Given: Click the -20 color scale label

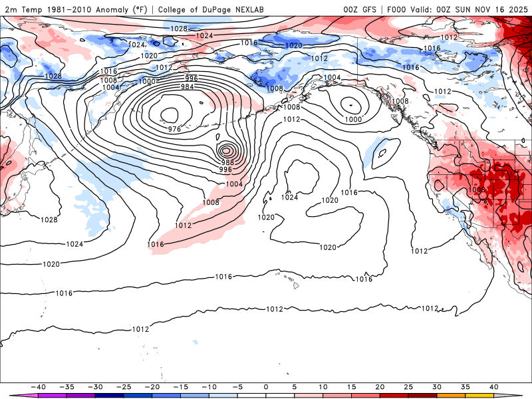Looking at the screenshot, I should point(152,387).
